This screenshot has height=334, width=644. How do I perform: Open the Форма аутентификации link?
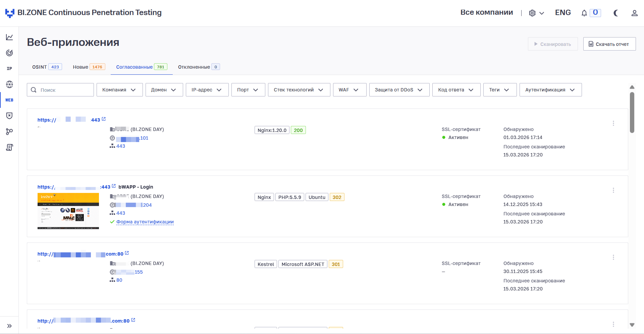(145, 222)
